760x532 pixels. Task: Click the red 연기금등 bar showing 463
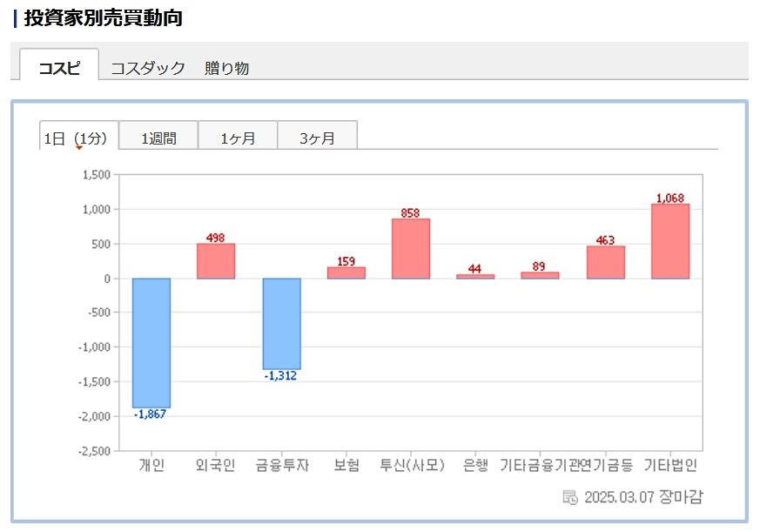click(x=605, y=262)
